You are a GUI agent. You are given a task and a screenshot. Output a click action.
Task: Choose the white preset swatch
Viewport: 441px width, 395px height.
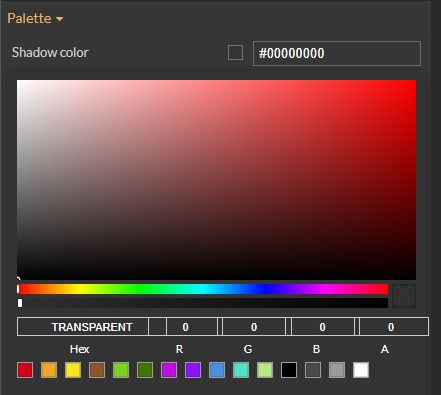coord(361,370)
